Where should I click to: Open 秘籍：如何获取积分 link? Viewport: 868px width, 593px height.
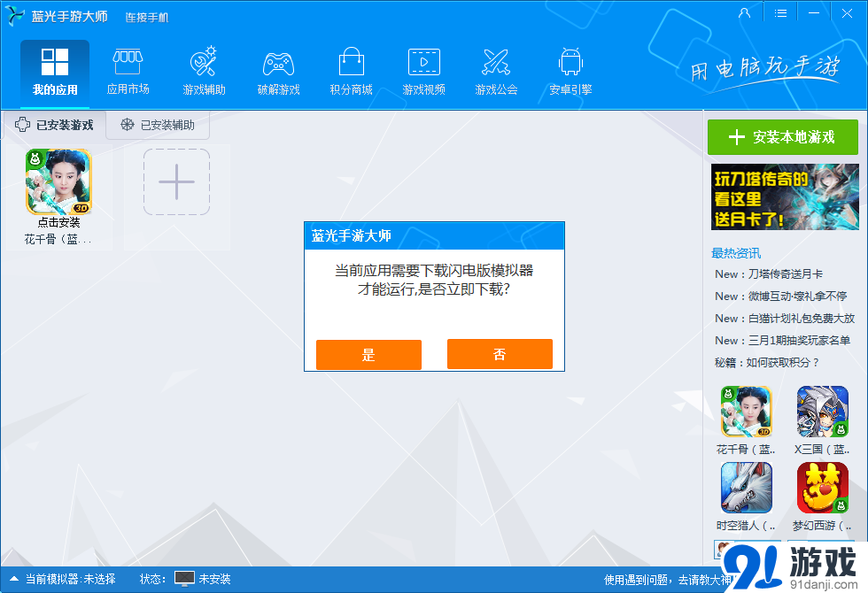(x=767, y=362)
